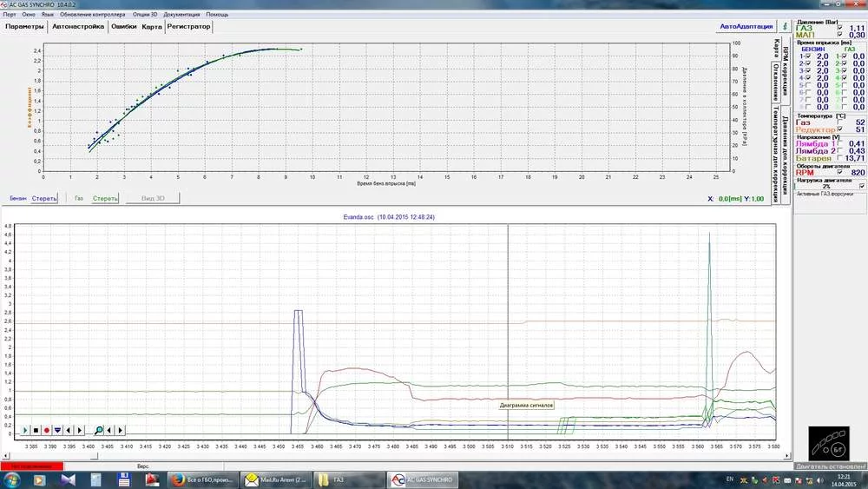Open the Порт menu

tap(10, 15)
